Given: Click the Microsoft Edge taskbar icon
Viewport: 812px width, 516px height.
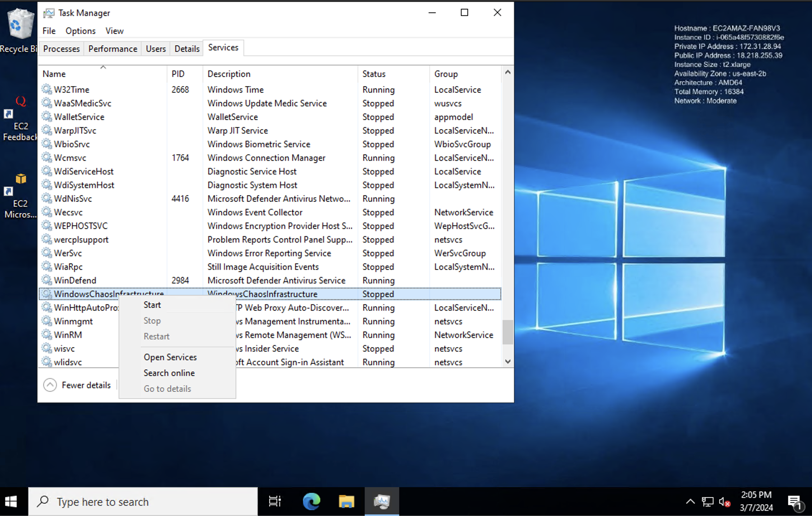Looking at the screenshot, I should tap(311, 501).
